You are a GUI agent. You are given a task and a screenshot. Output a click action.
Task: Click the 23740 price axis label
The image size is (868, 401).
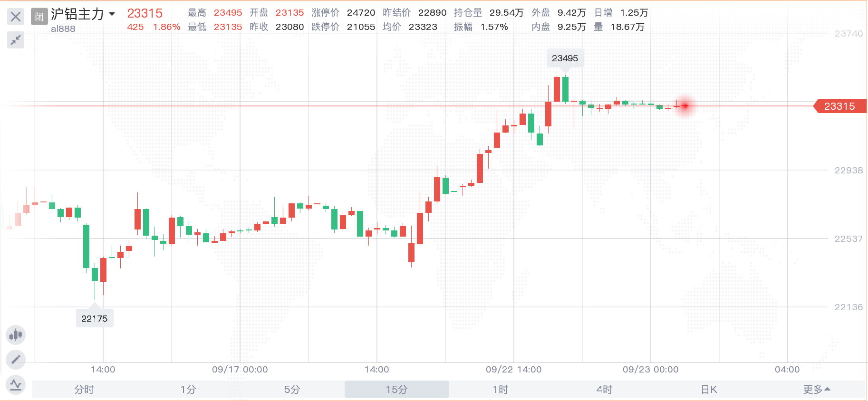[x=849, y=34]
